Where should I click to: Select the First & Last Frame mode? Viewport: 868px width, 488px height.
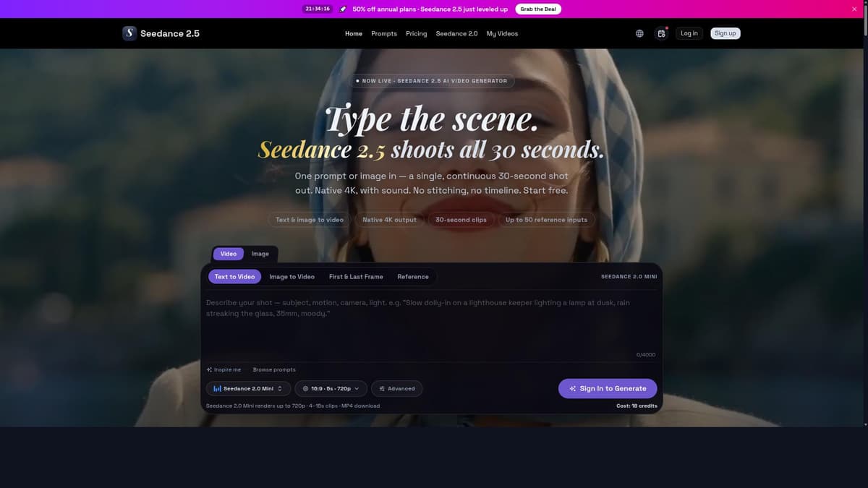356,277
